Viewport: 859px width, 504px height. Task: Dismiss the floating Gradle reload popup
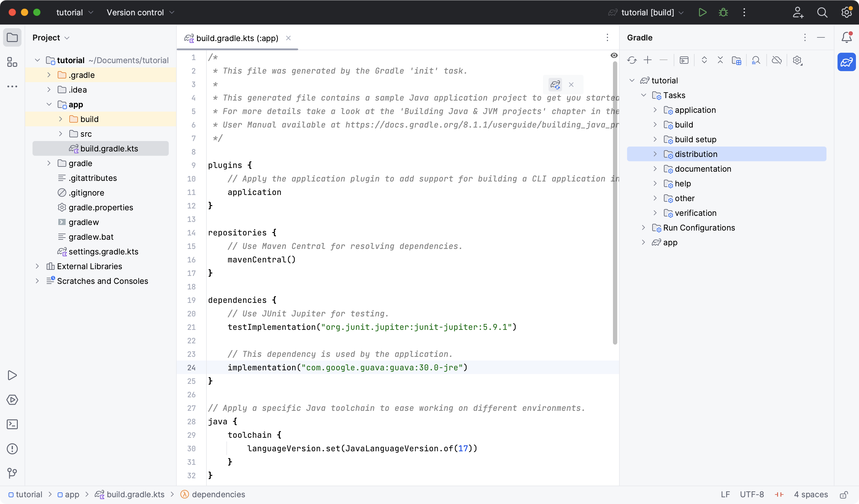[571, 84]
